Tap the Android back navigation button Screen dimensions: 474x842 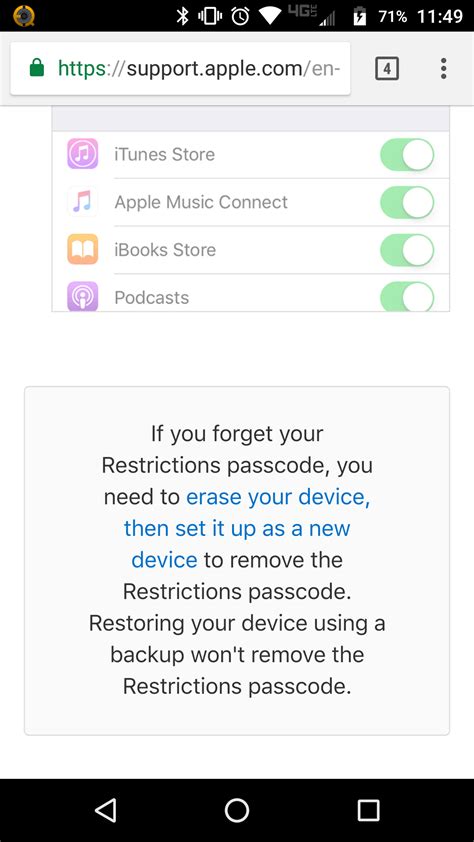(x=105, y=810)
